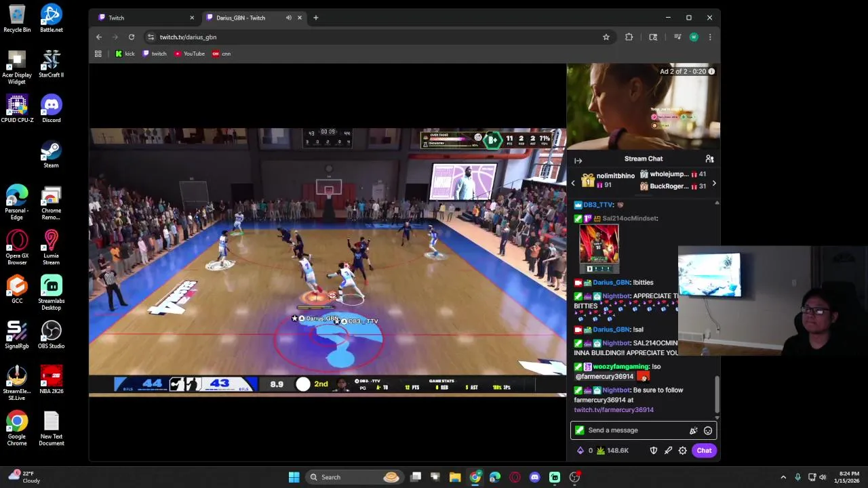Open Sal214ocMindset's chat username
Image resolution: width=868 pixels, height=488 pixels.
click(x=630, y=219)
